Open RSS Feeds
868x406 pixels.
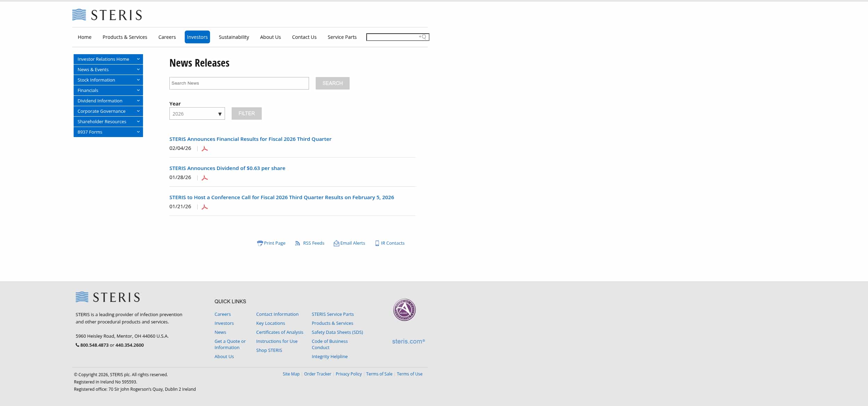pyautogui.click(x=309, y=243)
